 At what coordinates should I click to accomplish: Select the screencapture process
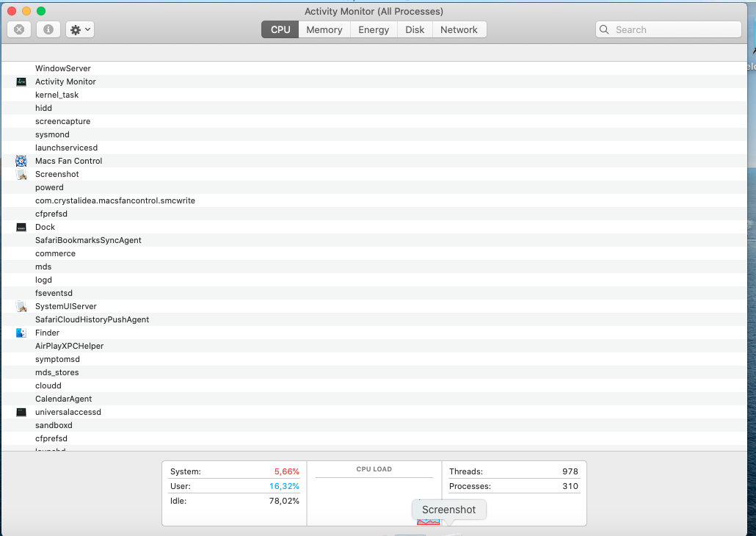coord(62,122)
